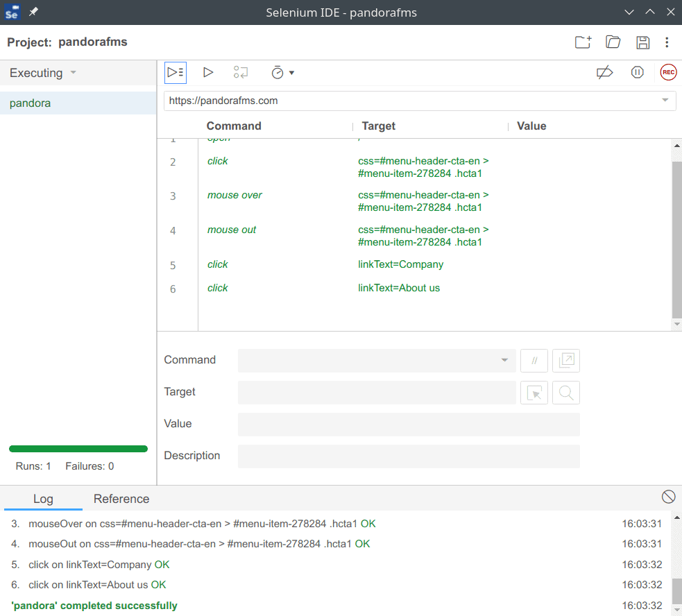Click the Runs: 1 counter

click(33, 466)
